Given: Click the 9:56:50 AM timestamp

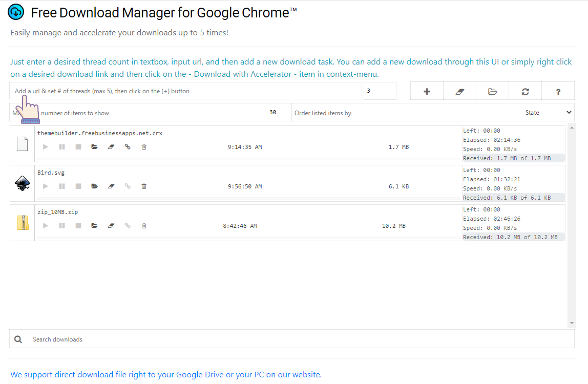Looking at the screenshot, I should pos(245,186).
